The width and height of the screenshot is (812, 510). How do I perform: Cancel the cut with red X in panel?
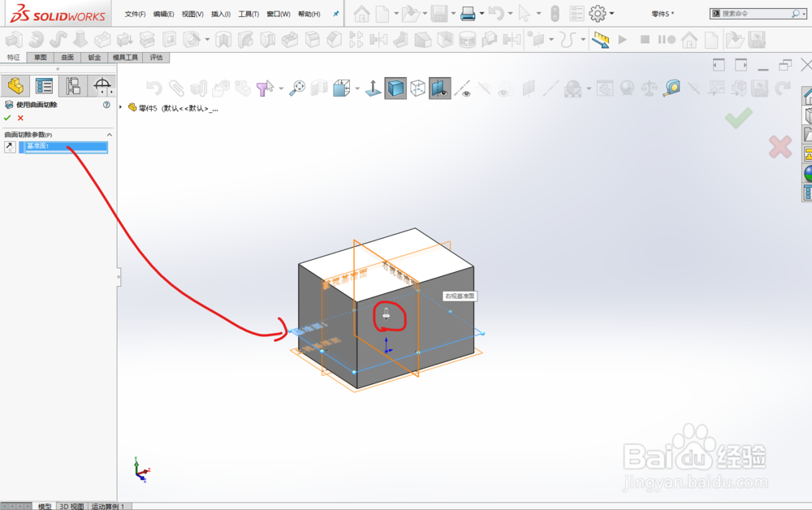click(x=21, y=118)
